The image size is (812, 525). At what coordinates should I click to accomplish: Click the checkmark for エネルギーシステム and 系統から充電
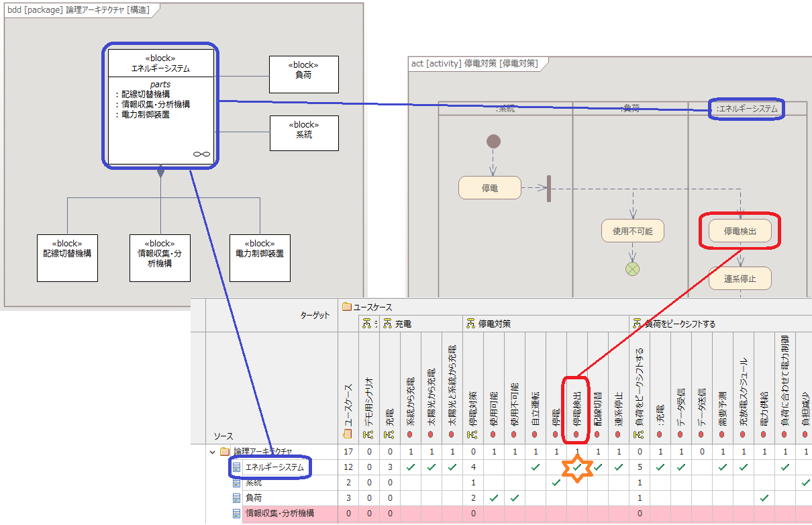[409, 467]
